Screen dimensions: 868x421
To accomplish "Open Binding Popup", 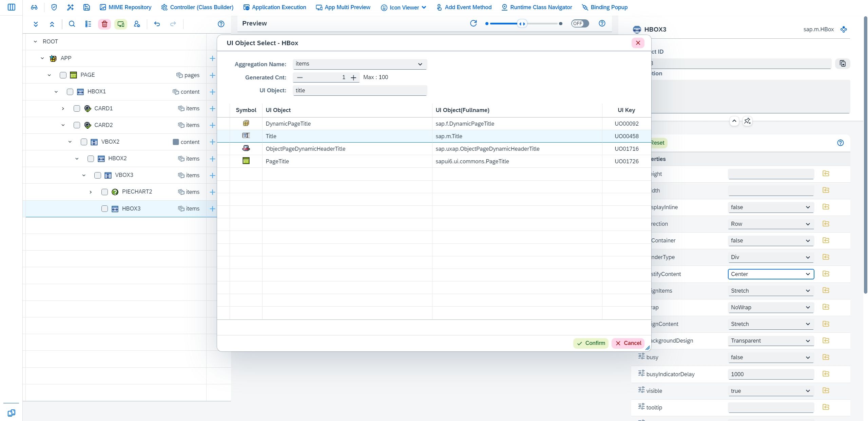I will coord(605,7).
